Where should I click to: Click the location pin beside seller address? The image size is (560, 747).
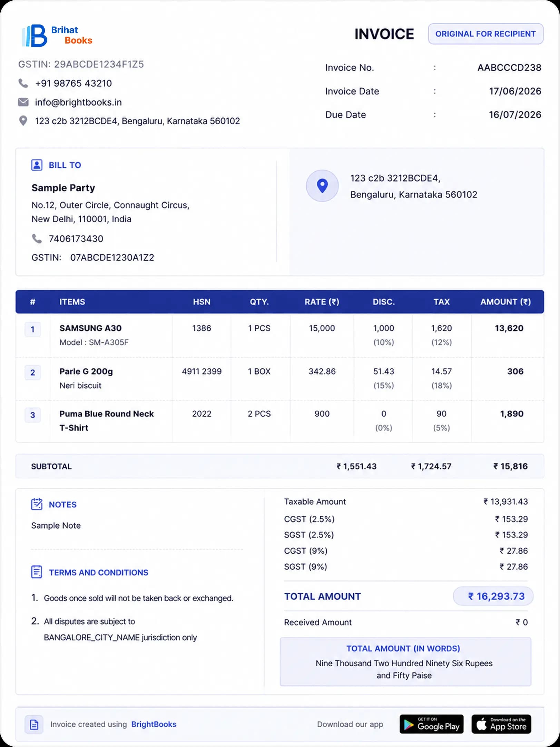click(x=23, y=121)
